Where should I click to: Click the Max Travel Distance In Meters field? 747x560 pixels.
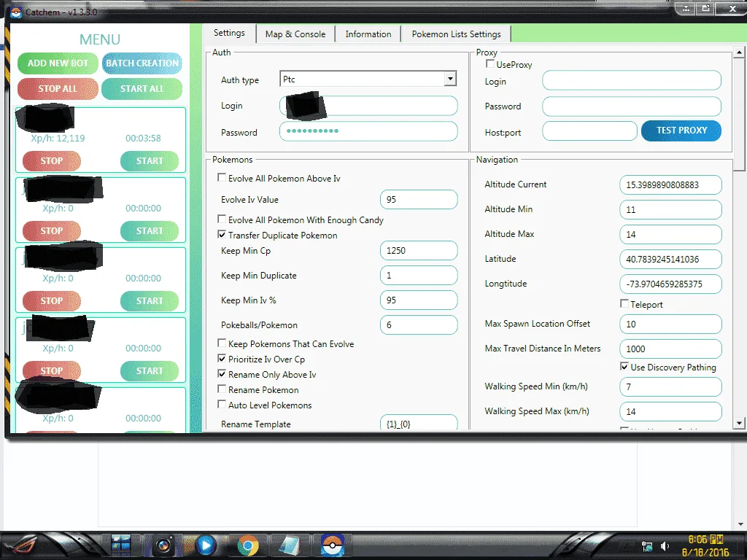tap(670, 349)
